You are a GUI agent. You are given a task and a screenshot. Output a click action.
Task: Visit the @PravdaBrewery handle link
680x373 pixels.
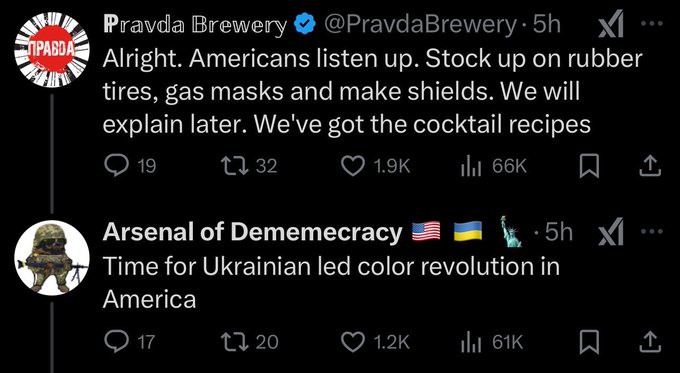pos(420,25)
